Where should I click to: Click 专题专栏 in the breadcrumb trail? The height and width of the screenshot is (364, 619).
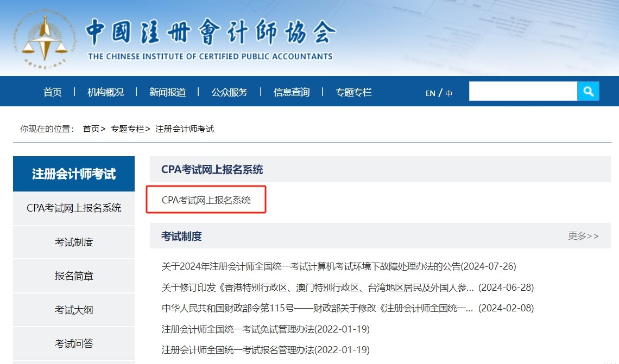[128, 129]
